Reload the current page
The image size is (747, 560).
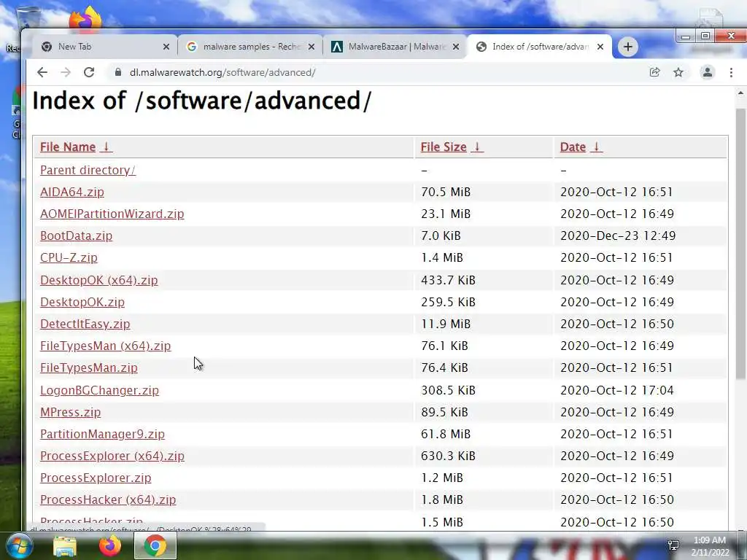(89, 72)
